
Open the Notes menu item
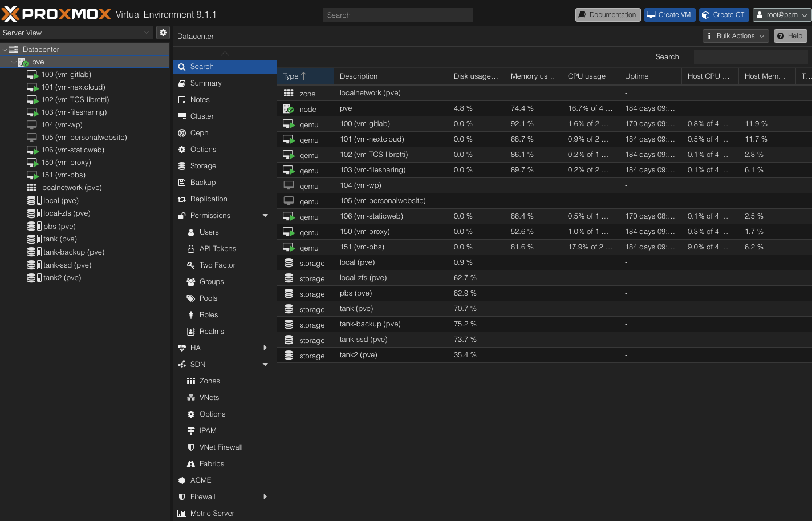coord(225,100)
